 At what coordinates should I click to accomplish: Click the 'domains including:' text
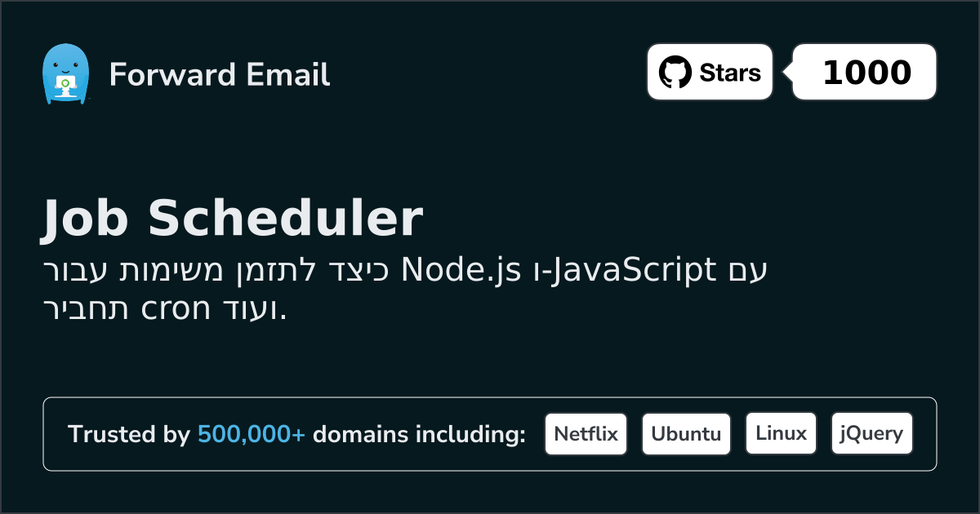[x=419, y=434]
